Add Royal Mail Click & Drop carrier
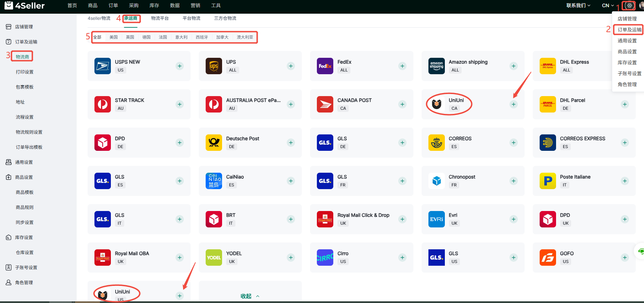The width and height of the screenshot is (644, 303). pyautogui.click(x=402, y=219)
